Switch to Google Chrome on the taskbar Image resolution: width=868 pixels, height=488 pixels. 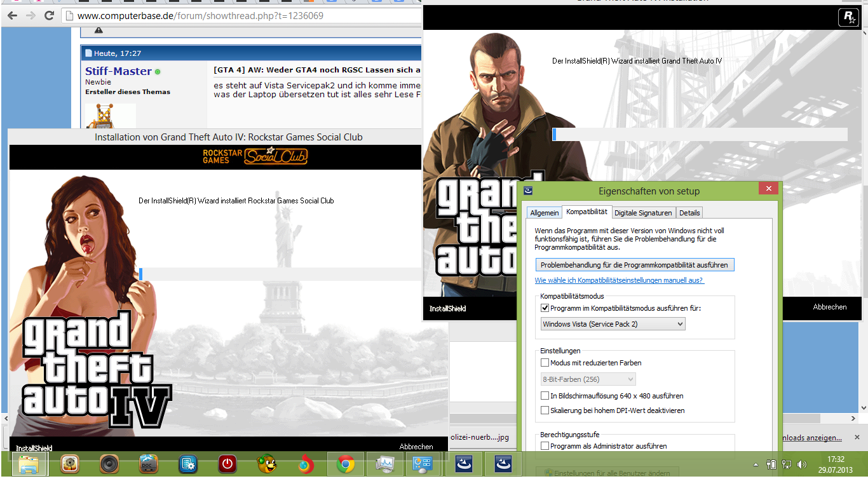(x=346, y=465)
